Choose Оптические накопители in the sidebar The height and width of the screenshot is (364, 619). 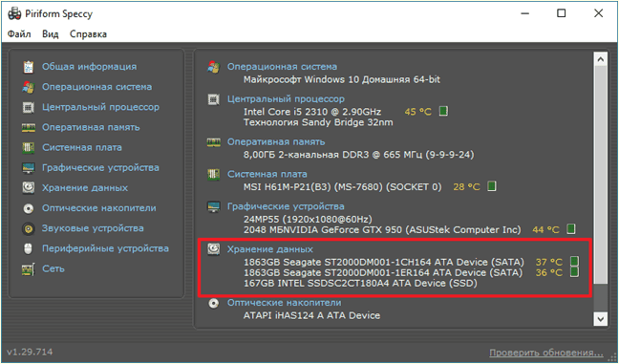coord(99,208)
